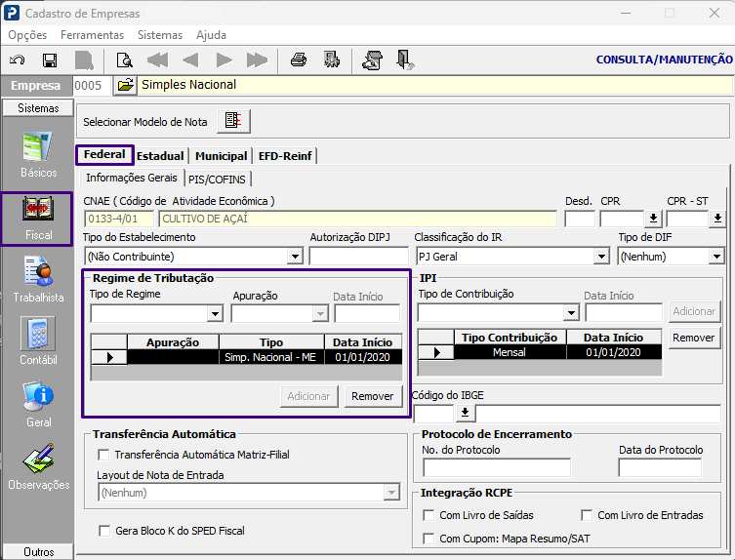Click the gears report toolbar icon
735x560 pixels.
tap(332, 60)
